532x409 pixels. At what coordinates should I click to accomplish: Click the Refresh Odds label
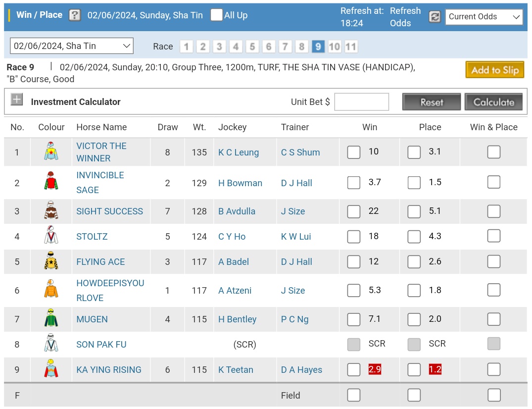pyautogui.click(x=405, y=17)
